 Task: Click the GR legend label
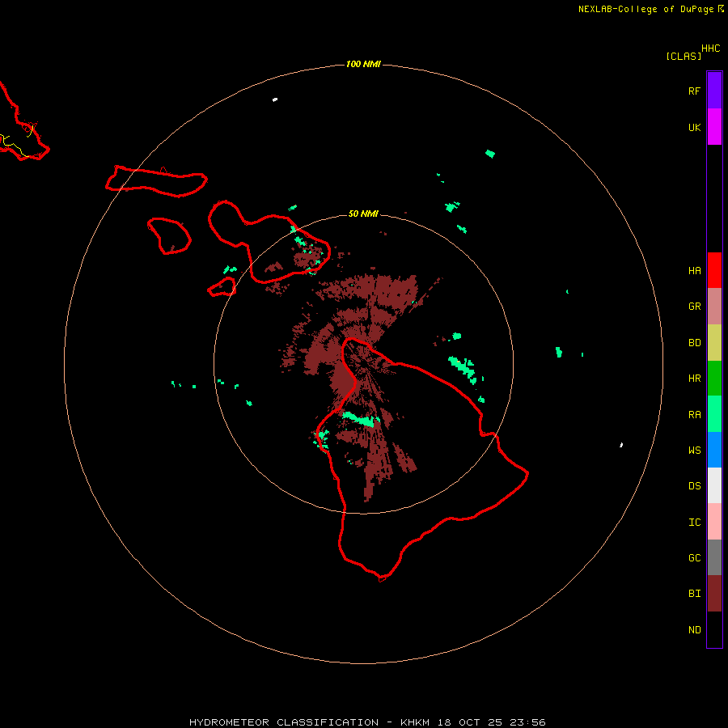pyautogui.click(x=694, y=307)
